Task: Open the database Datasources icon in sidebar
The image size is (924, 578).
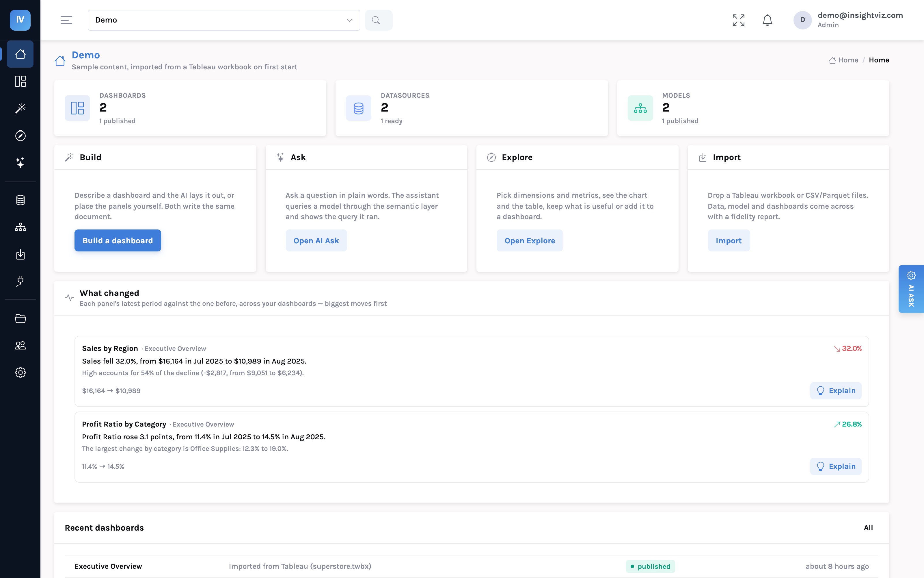Action: coord(20,200)
